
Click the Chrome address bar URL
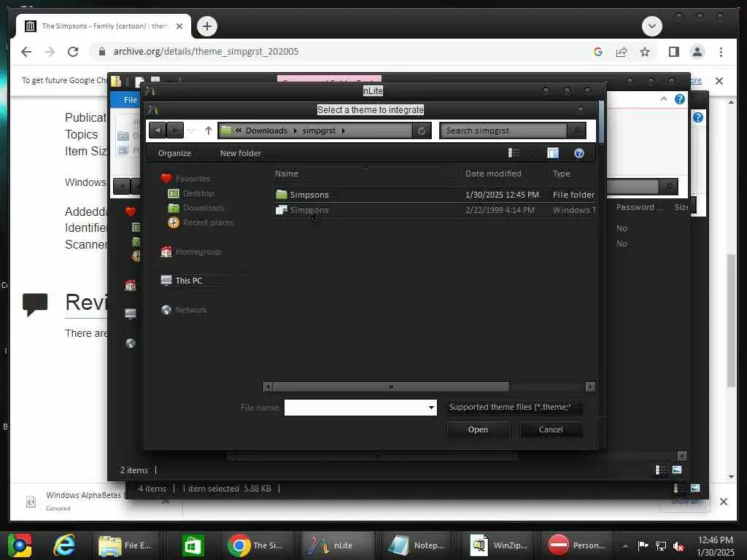[206, 52]
